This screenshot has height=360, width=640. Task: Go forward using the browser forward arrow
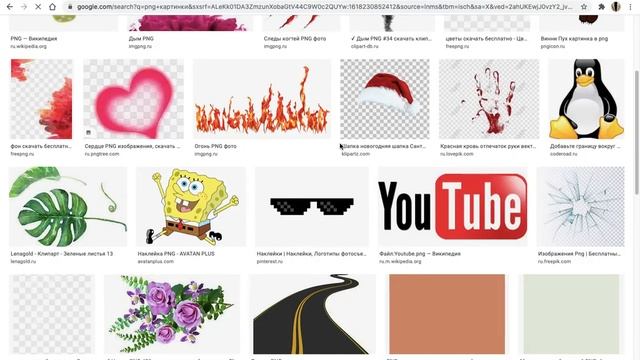(x=24, y=7)
